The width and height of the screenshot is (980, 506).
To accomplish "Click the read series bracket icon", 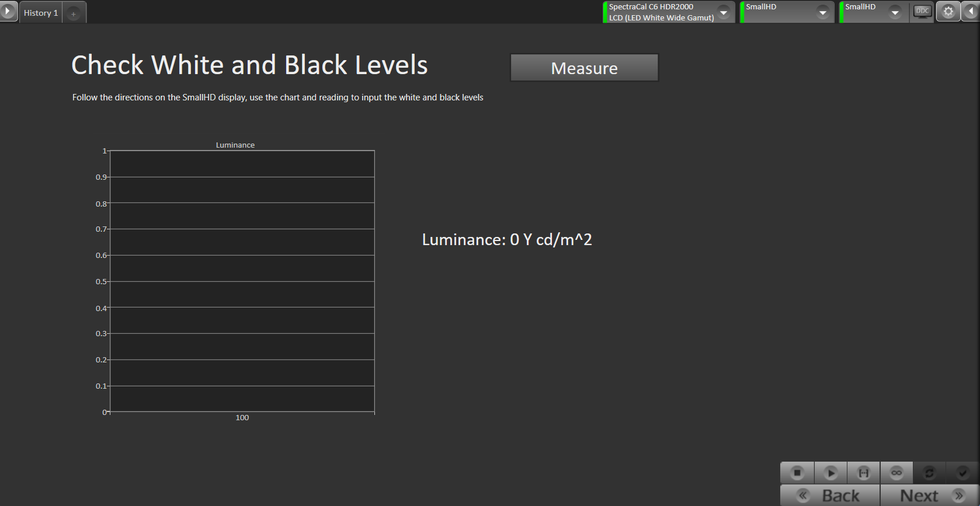I will pyautogui.click(x=863, y=473).
